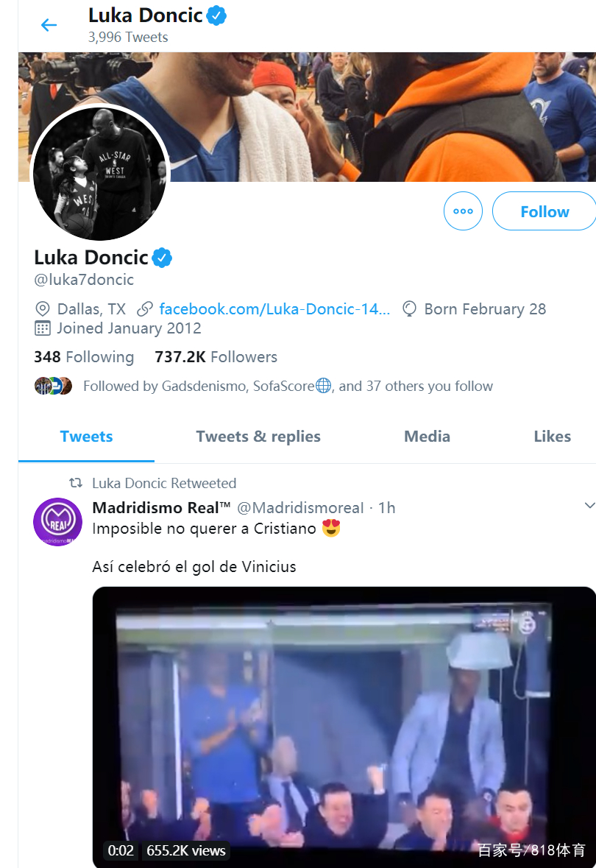Click the calendar icon beside Joined January 2012
Screen dimensions: 596x868
43,328
